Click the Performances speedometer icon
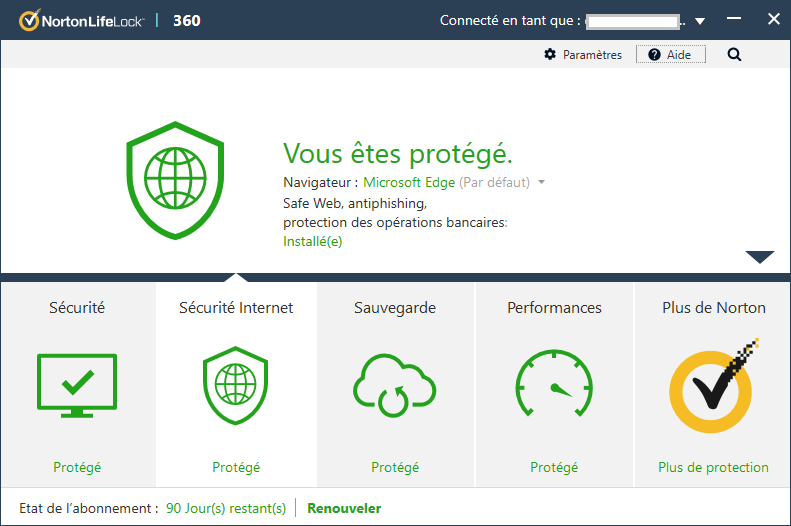Image resolution: width=791 pixels, height=526 pixels. (x=554, y=383)
